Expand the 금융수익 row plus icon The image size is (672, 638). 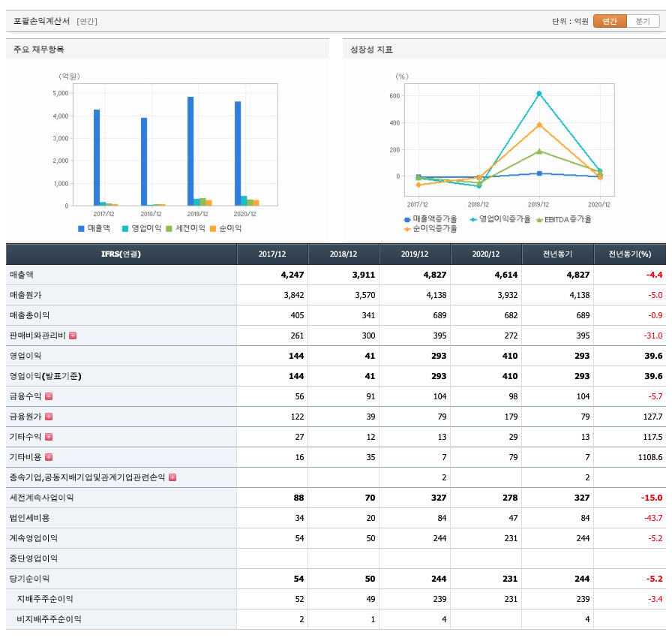[x=49, y=396]
